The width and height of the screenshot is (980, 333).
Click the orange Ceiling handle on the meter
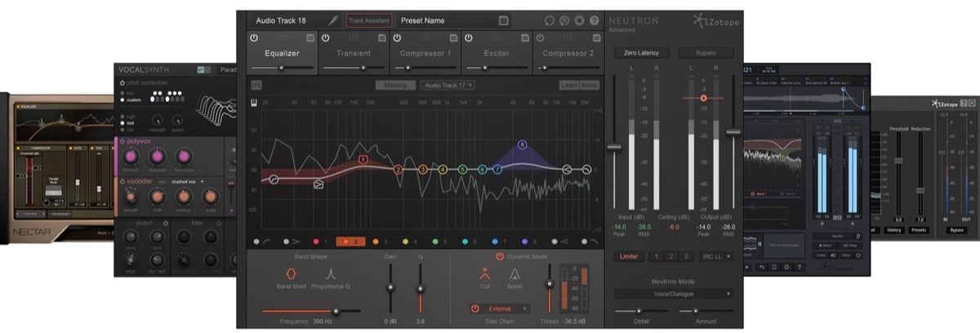click(703, 98)
